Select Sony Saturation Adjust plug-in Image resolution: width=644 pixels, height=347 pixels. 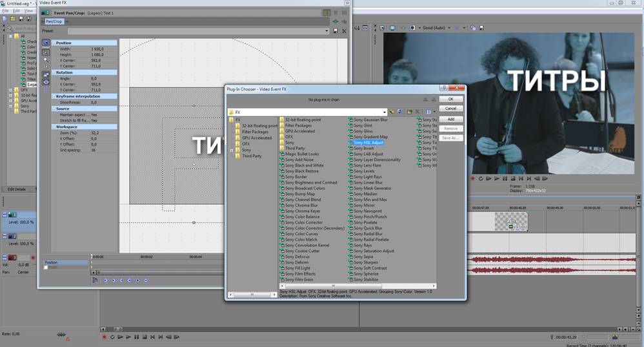tap(374, 251)
